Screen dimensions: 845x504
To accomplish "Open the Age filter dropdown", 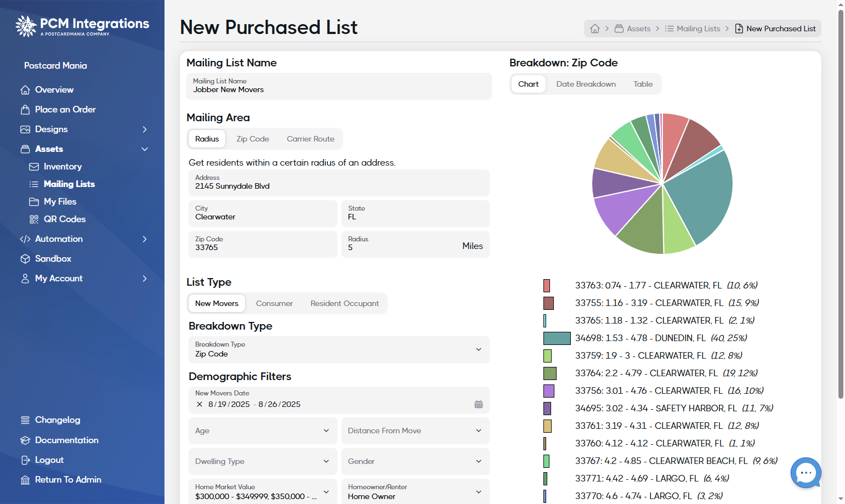I will (x=263, y=431).
